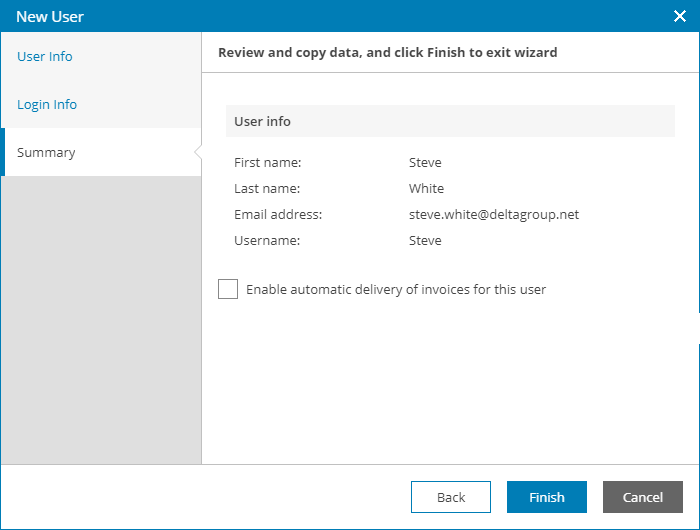This screenshot has width=700, height=530.
Task: Click the 'Last name:' field label
Action: (x=267, y=189)
